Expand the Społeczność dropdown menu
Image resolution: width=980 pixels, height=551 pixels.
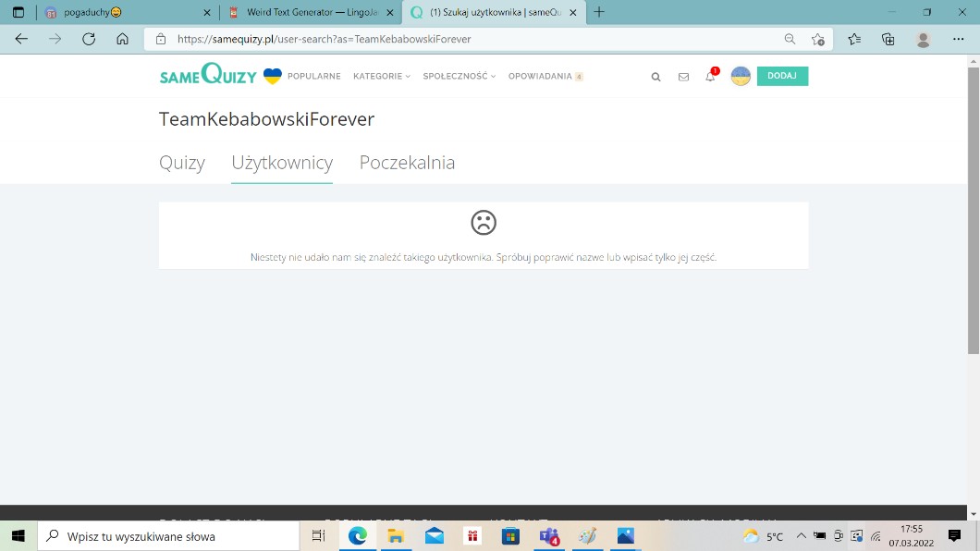point(459,77)
